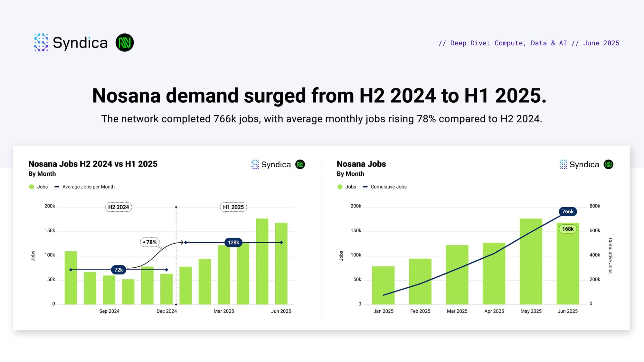Select the H2 2024 period label
The width and height of the screenshot is (644, 362).
(x=118, y=207)
